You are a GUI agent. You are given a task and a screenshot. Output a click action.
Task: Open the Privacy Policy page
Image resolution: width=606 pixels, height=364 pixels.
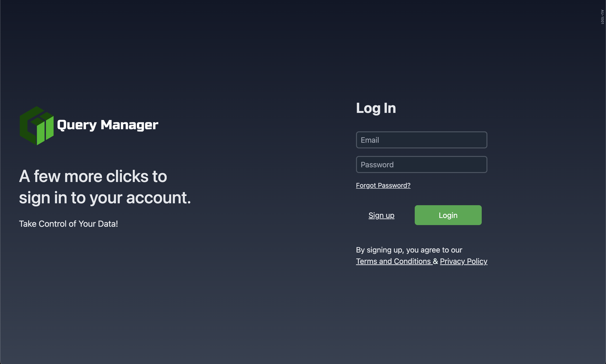coord(463,261)
